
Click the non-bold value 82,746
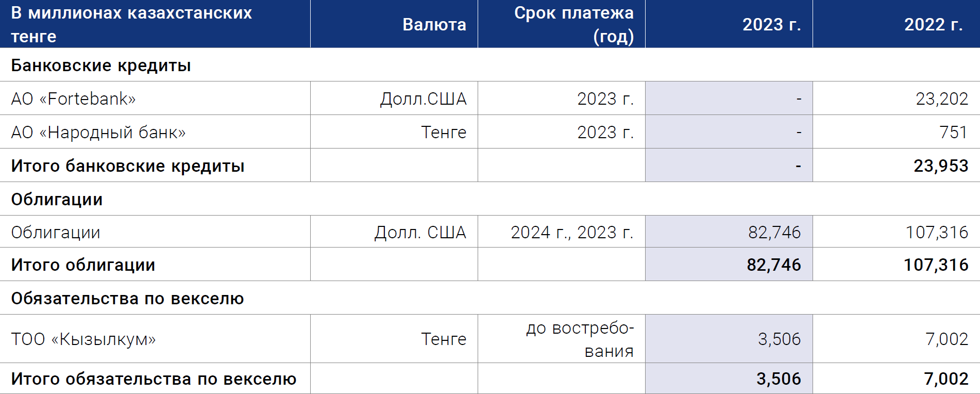tap(774, 232)
